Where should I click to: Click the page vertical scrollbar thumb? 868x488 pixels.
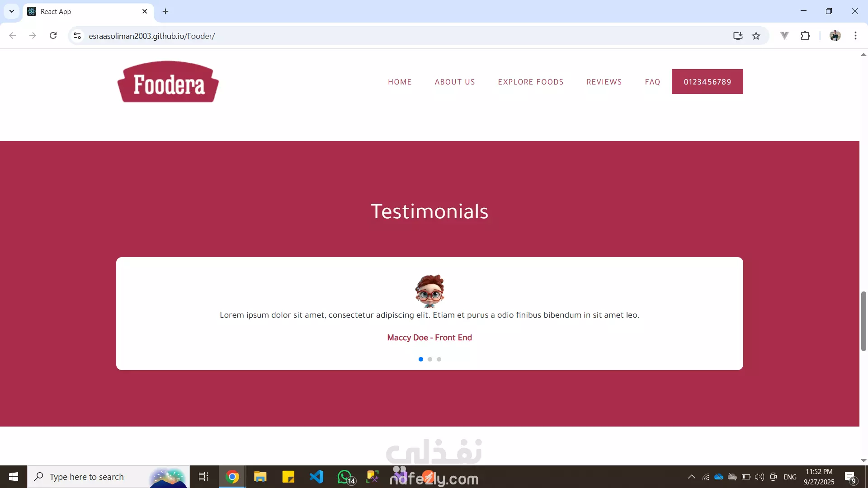point(863,321)
